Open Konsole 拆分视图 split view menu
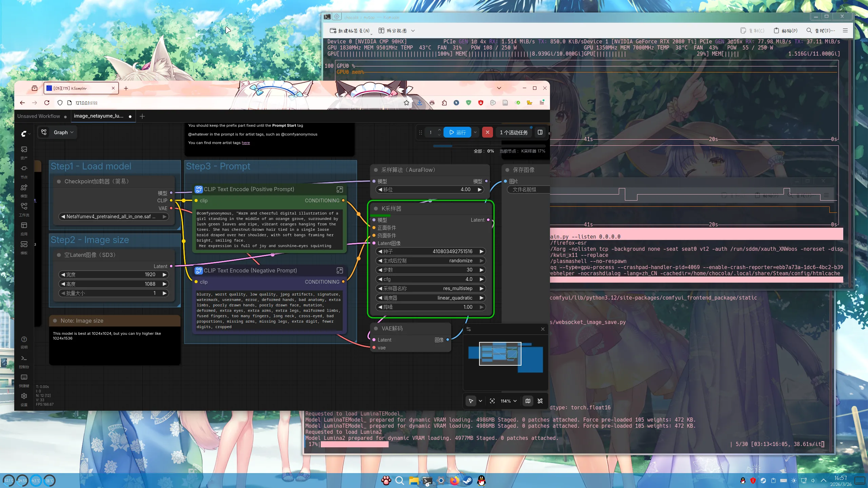Viewport: 868px width, 488px height. (396, 30)
